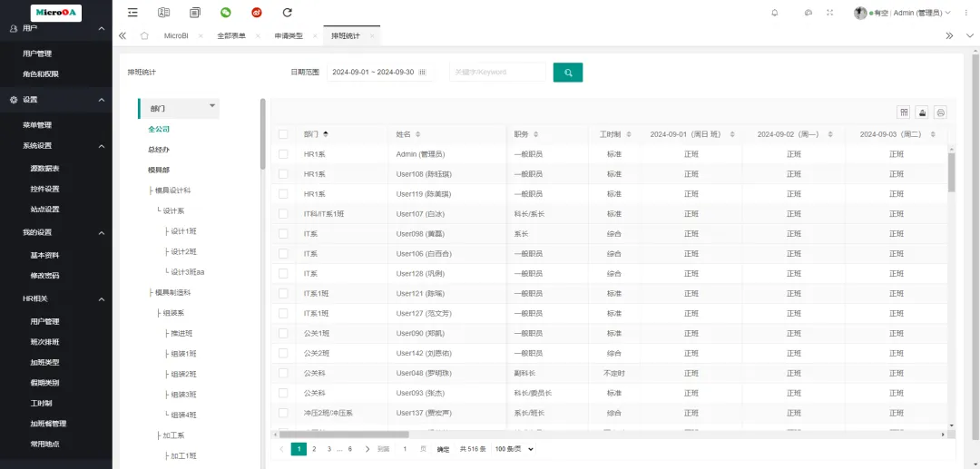
Task: Click the print icon above table
Action: [940, 112]
